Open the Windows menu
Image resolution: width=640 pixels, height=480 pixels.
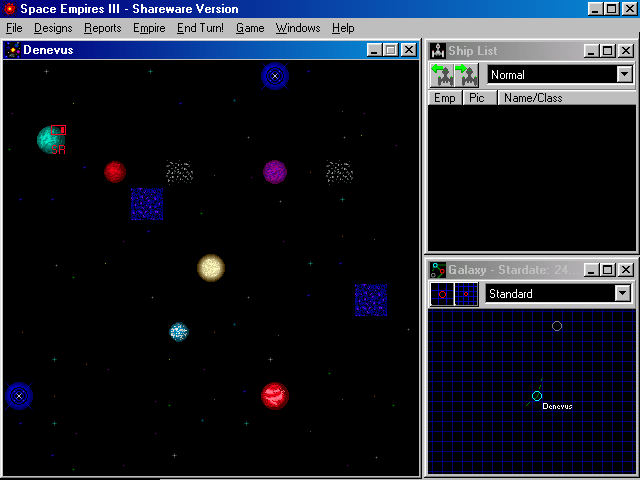298,28
